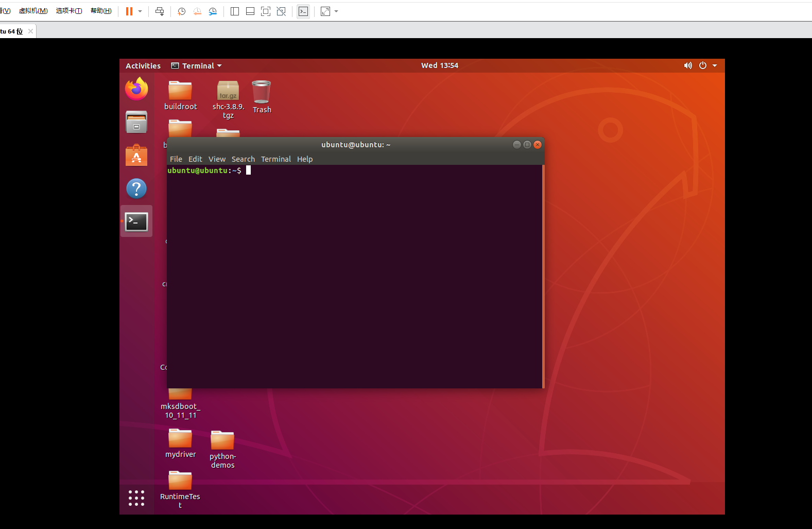Open the Terminal menu in the terminal menubar
The image size is (812, 529).
tap(276, 159)
